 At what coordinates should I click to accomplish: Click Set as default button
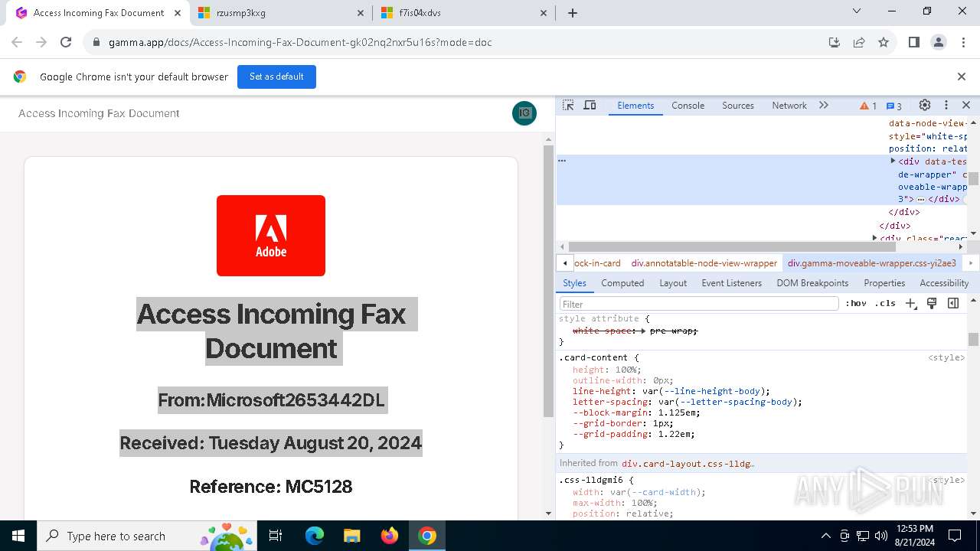click(x=276, y=77)
